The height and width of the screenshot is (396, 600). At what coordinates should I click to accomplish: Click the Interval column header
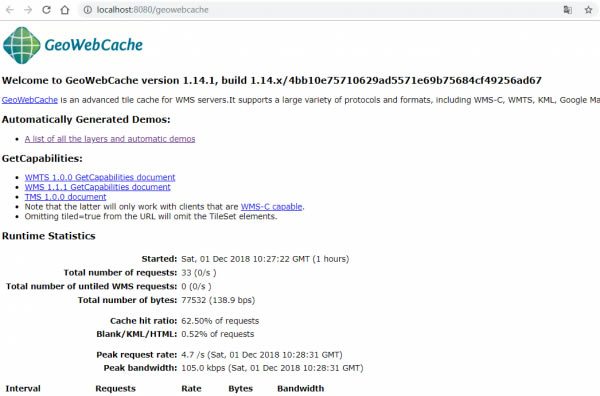[23, 389]
